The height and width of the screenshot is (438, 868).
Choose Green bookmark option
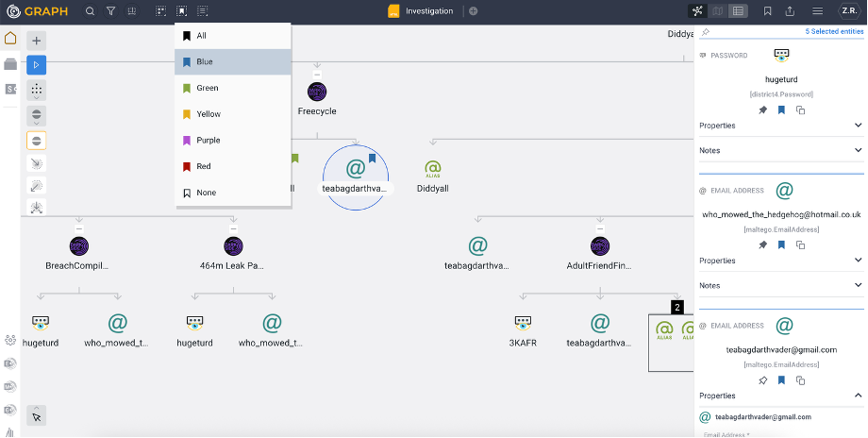pyautogui.click(x=233, y=88)
